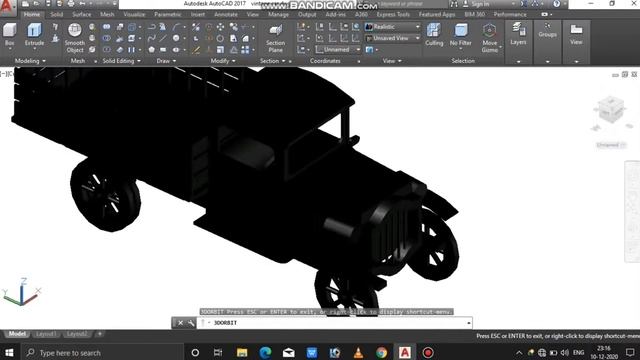This screenshot has height=360, width=640.
Task: Select the Copy tool in Modify panel
Action: tap(234, 27)
